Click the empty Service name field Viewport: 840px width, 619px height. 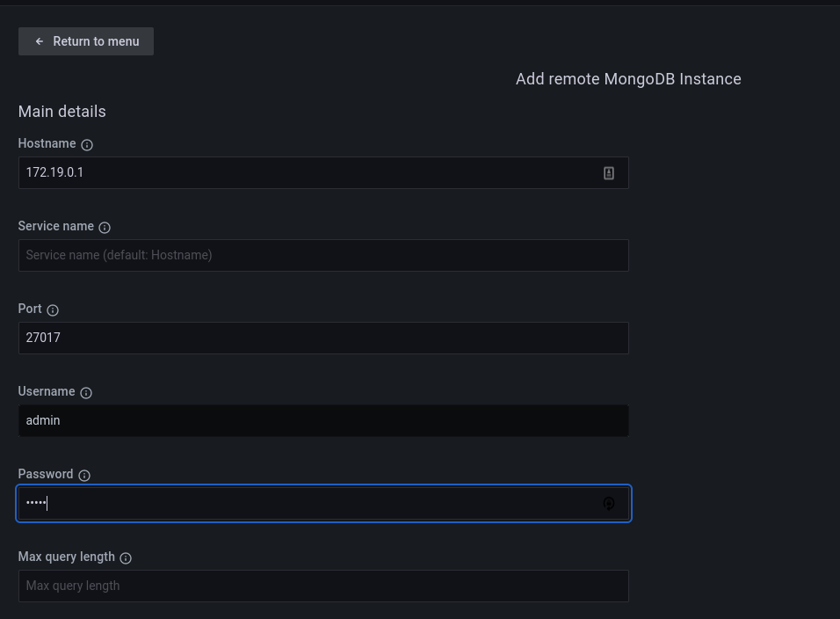[323, 255]
